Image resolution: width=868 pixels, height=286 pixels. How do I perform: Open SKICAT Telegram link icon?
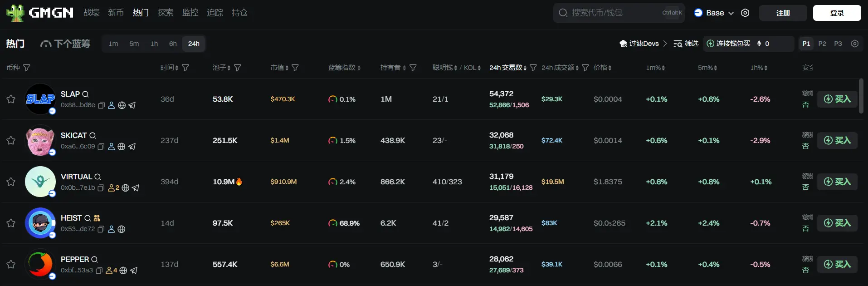click(132, 147)
